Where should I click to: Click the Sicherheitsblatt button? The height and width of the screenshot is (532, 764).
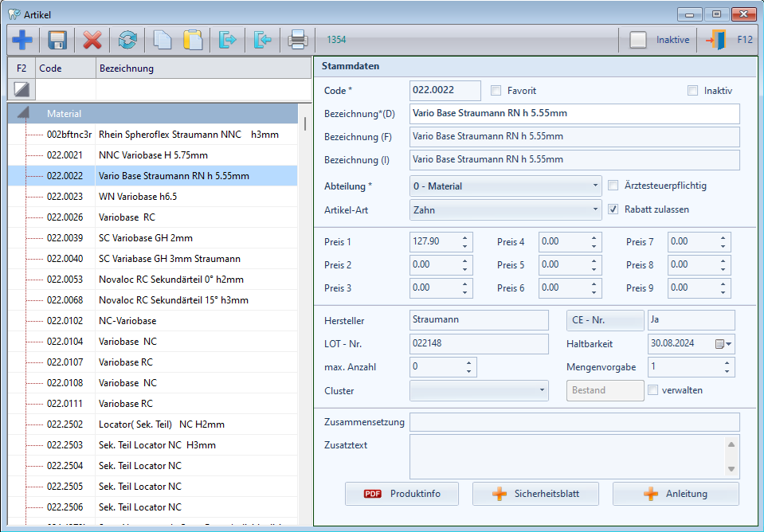click(535, 494)
